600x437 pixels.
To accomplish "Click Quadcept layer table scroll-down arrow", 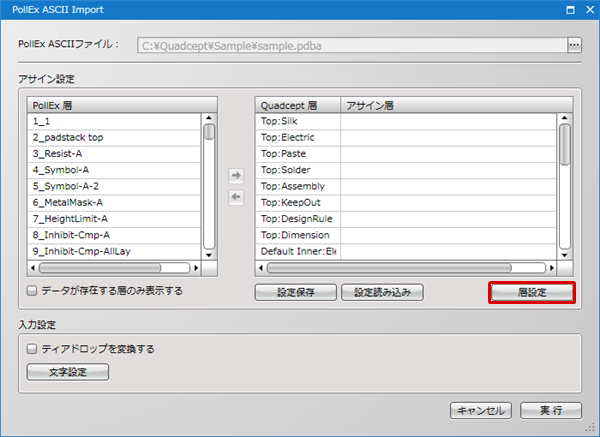I will coord(564,255).
